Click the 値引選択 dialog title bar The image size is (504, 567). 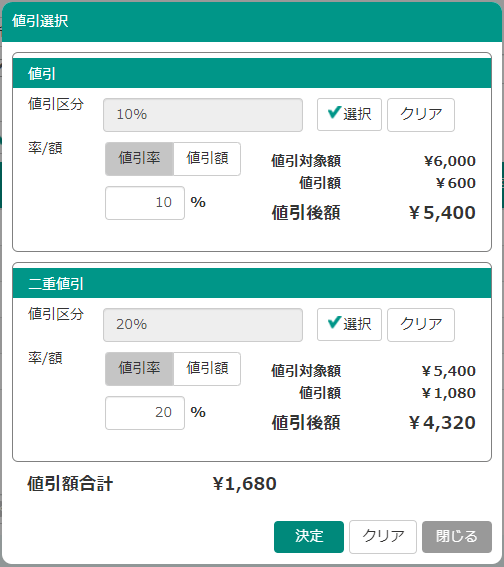pos(252,21)
